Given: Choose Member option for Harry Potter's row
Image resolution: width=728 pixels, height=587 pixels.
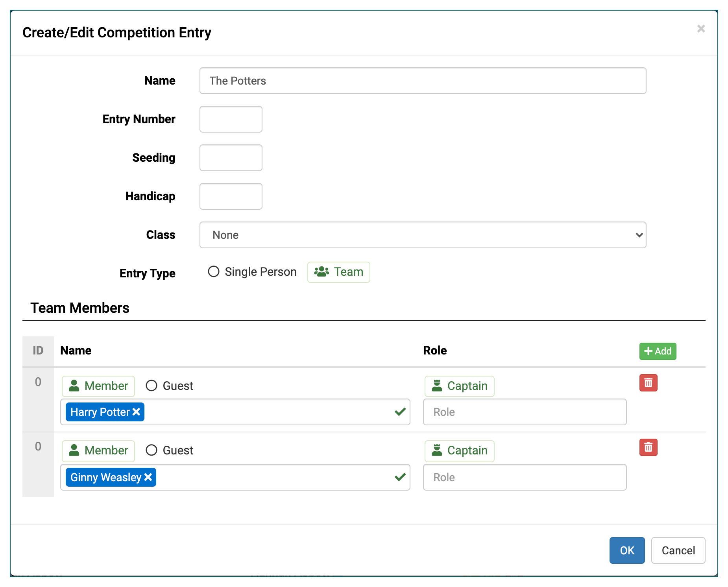Looking at the screenshot, I should [x=98, y=386].
